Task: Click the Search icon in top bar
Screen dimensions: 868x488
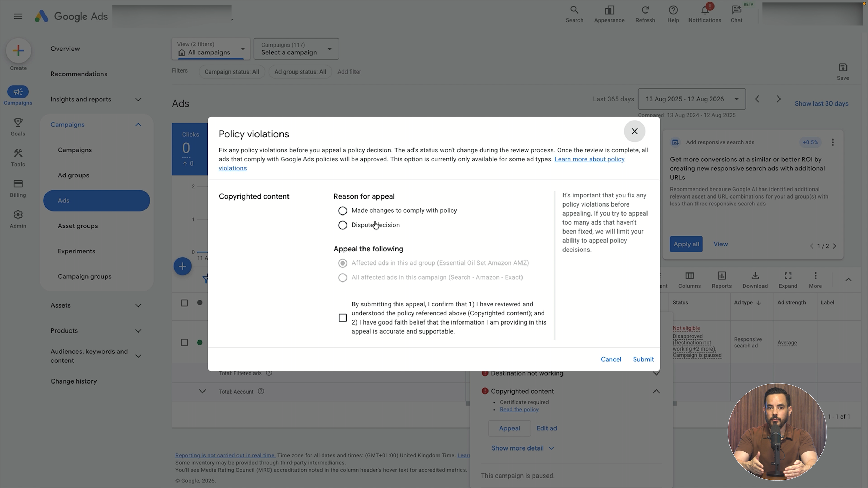Action: [574, 14]
